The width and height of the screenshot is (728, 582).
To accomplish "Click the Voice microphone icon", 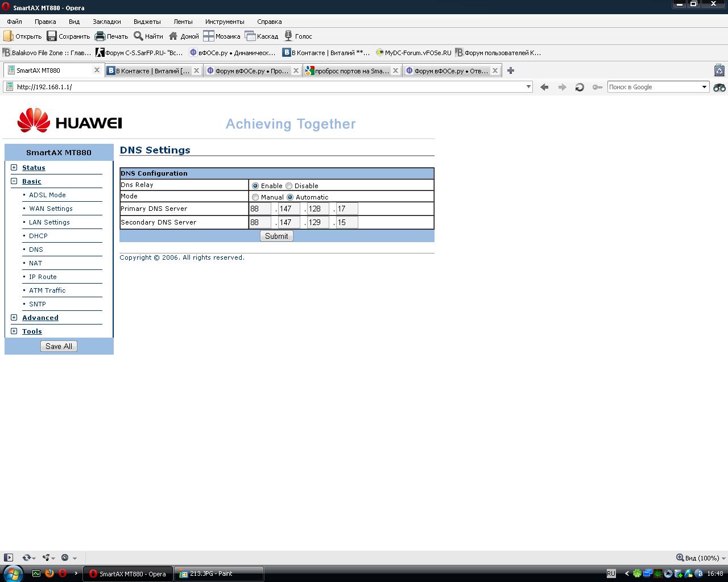I will [288, 36].
